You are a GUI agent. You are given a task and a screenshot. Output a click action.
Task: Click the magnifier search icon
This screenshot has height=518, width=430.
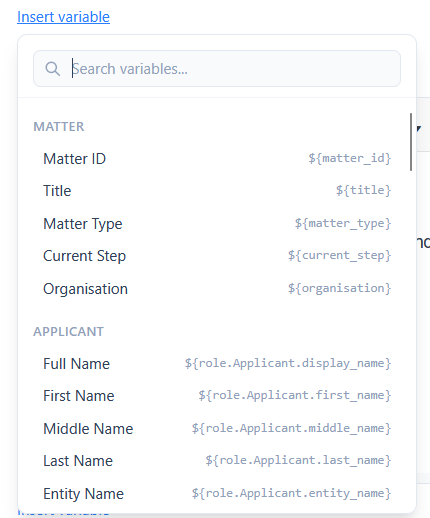click(x=52, y=69)
